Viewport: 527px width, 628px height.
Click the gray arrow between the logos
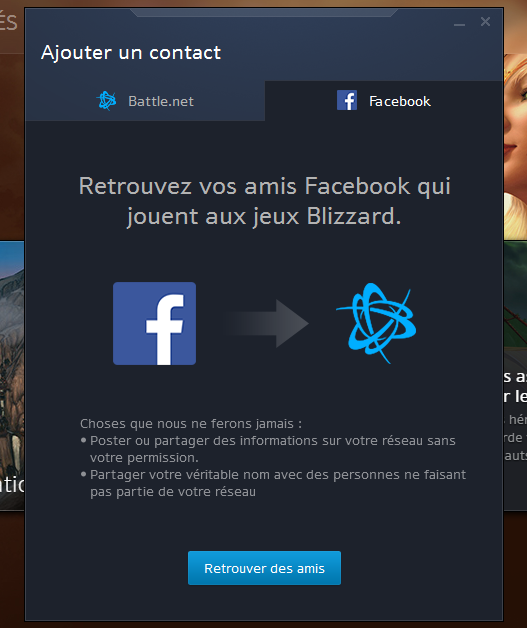click(x=266, y=323)
